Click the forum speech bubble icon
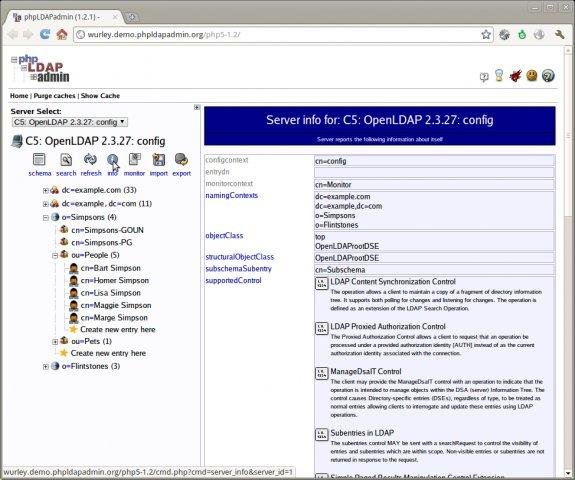This screenshot has height=480, width=575. coord(484,77)
